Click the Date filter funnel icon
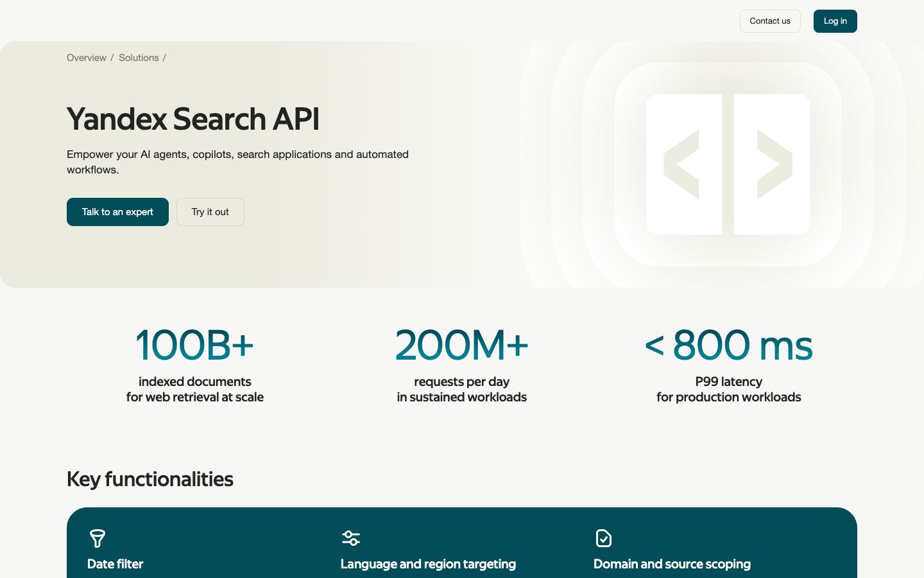Image resolution: width=924 pixels, height=578 pixels. pyautogui.click(x=98, y=538)
